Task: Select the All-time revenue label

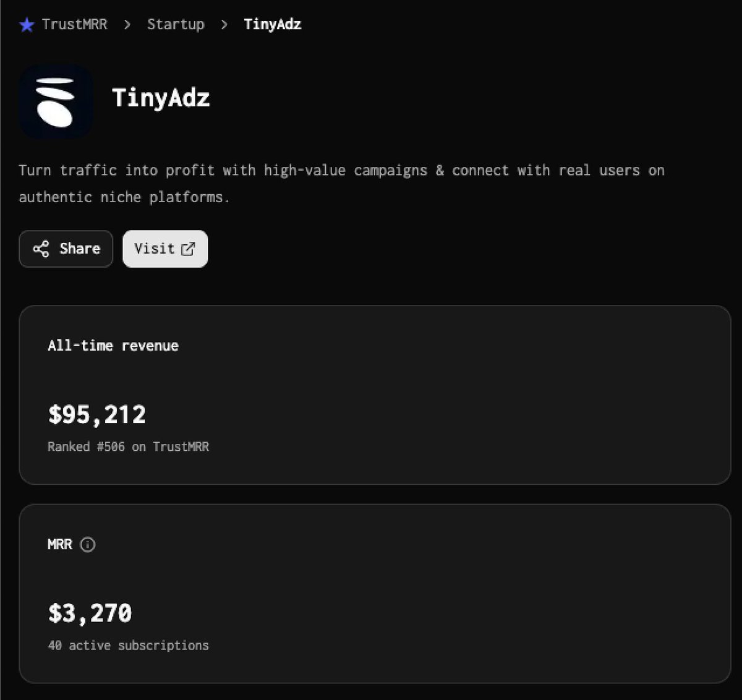Action: [113, 346]
